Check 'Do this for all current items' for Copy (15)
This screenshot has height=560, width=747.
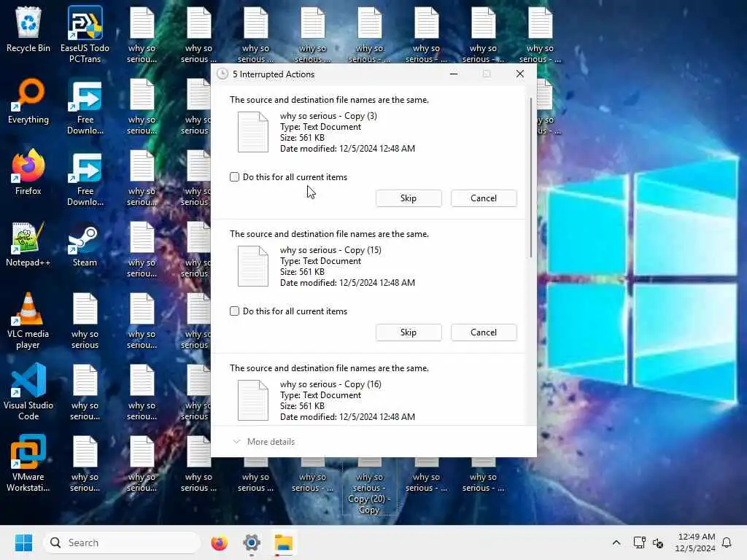234,311
